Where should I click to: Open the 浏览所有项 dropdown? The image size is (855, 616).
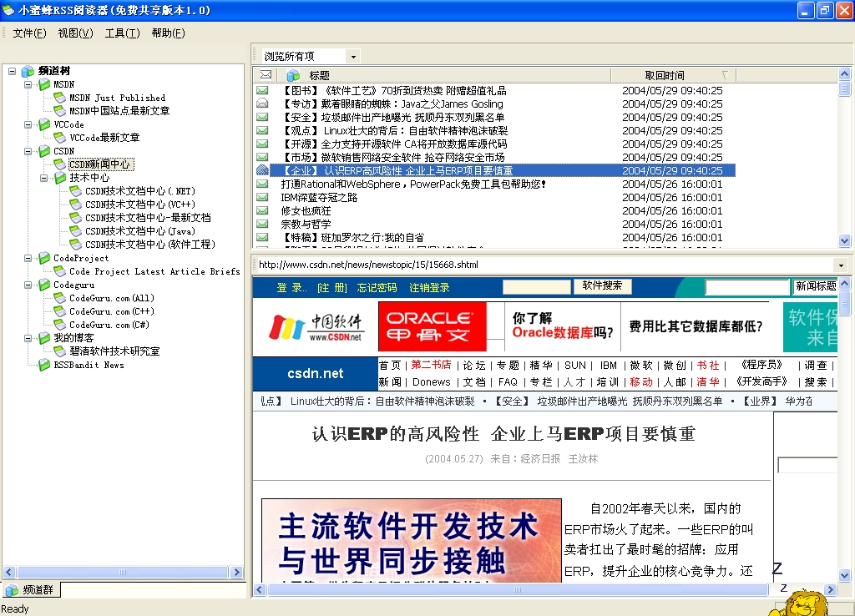(x=353, y=57)
